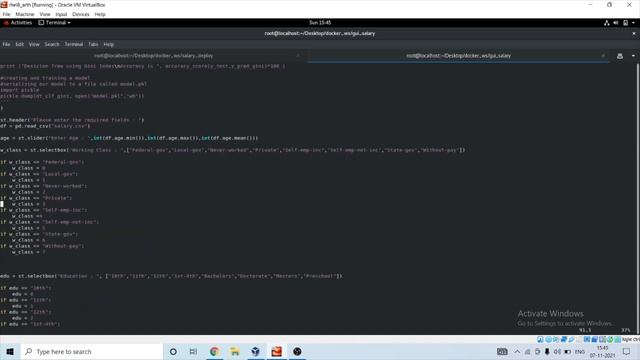Expand the terminal tab list dropdown
Viewport: 640px width, 360px height.
pos(633,56)
